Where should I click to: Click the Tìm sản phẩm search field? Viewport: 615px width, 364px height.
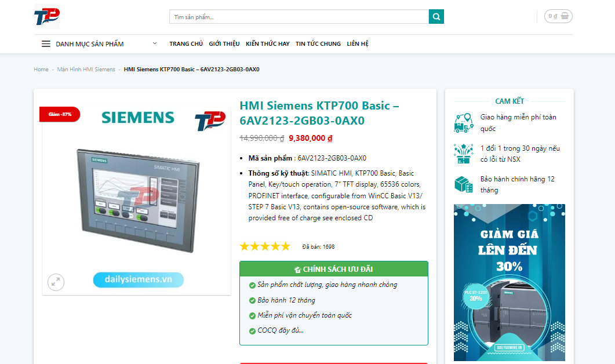click(299, 17)
